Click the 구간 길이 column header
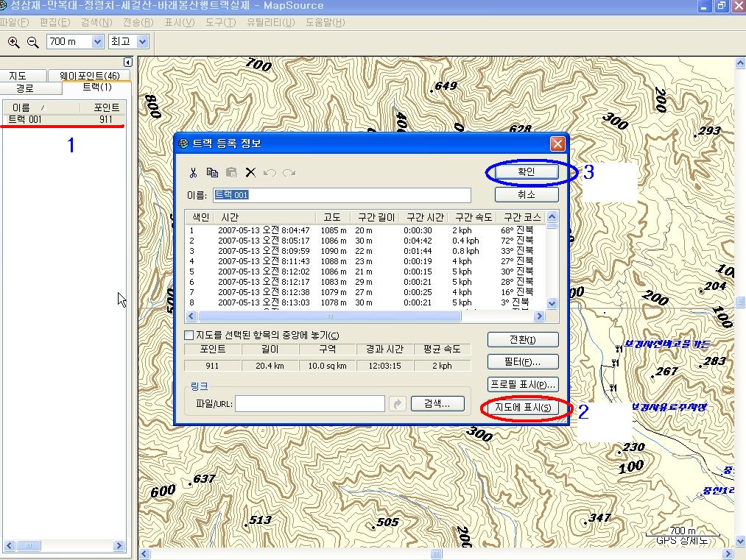The width and height of the screenshot is (746, 560). coord(376,217)
